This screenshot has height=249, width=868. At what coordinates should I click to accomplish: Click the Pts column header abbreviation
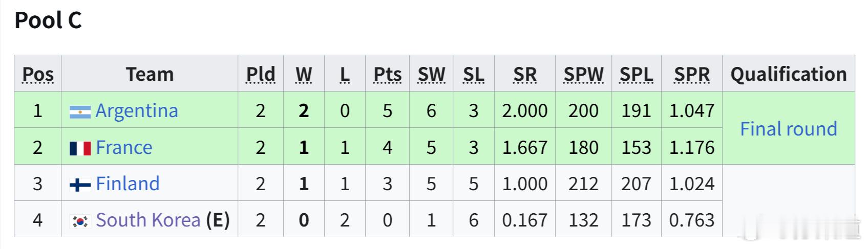(388, 74)
